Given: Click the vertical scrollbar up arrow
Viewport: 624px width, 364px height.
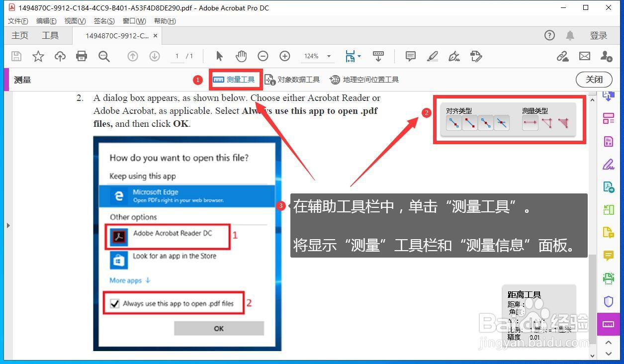Looking at the screenshot, I should pos(592,99).
